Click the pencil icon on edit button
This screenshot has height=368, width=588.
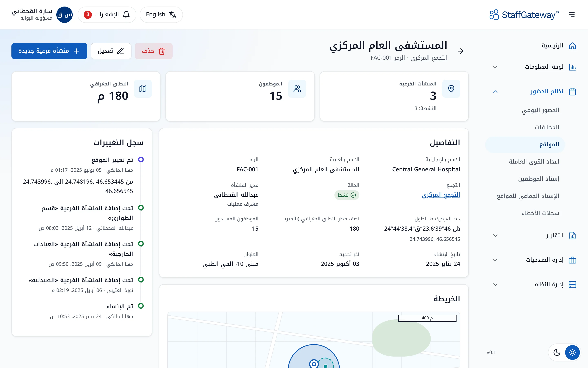click(120, 51)
